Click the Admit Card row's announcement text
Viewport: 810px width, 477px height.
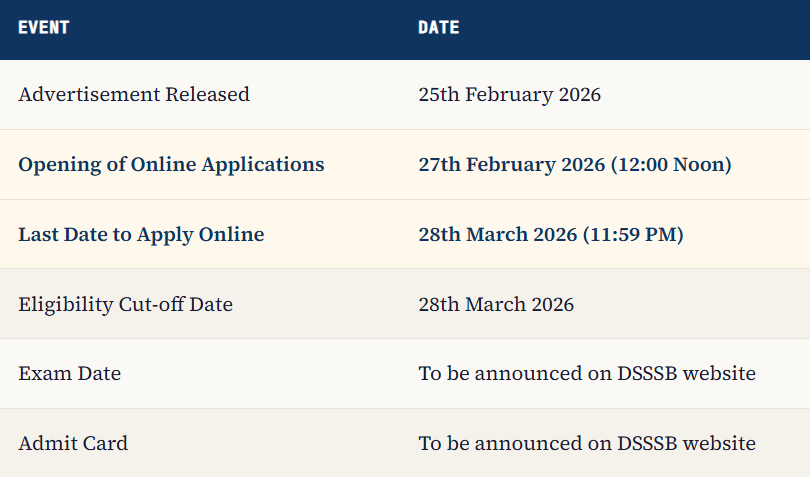pyautogui.click(x=587, y=443)
